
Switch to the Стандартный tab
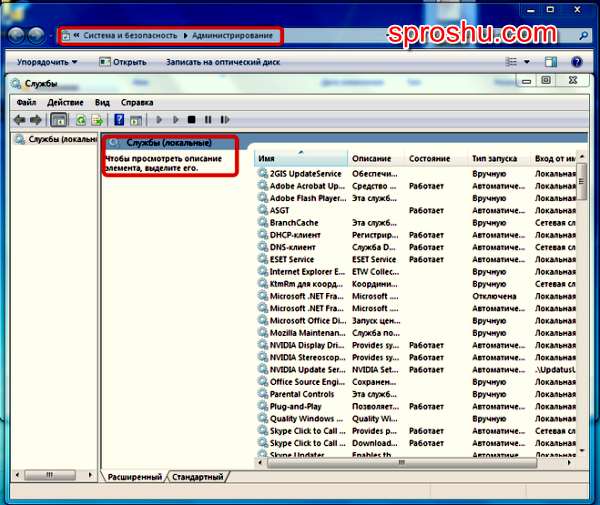(197, 477)
